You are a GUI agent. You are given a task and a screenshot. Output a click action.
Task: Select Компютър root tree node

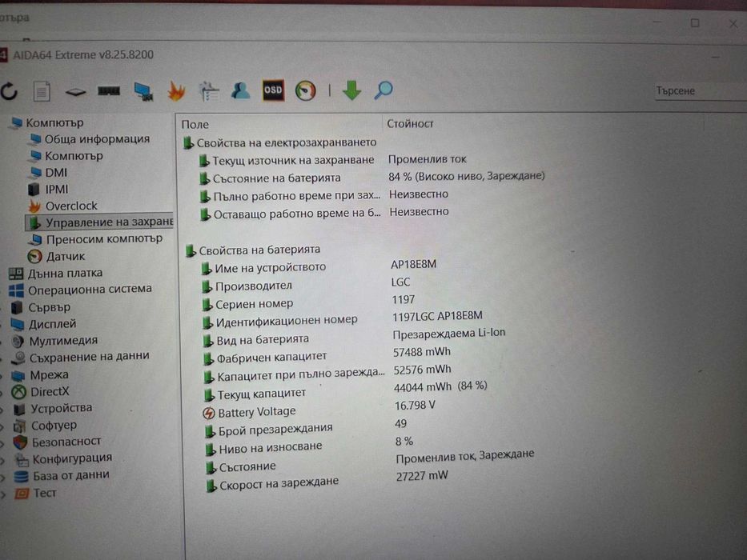[48, 123]
